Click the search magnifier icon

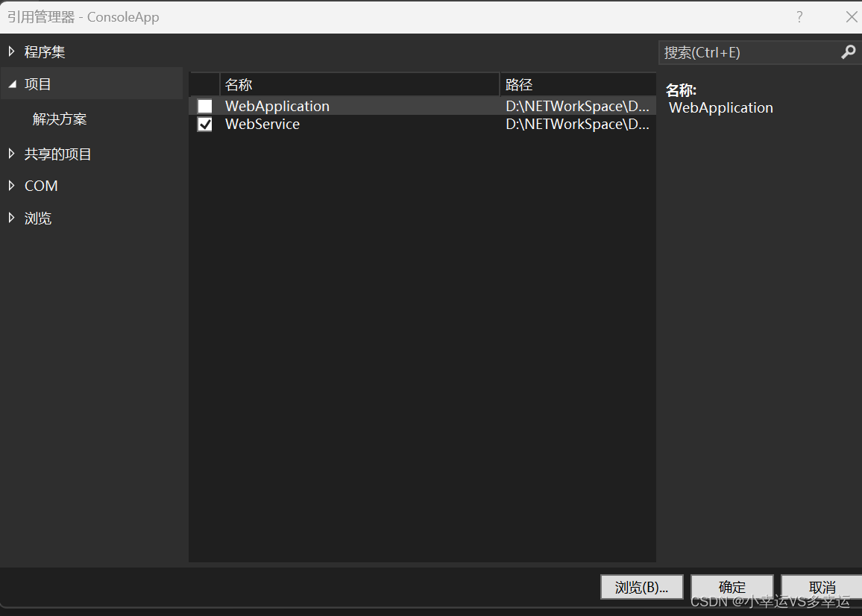[x=848, y=52]
